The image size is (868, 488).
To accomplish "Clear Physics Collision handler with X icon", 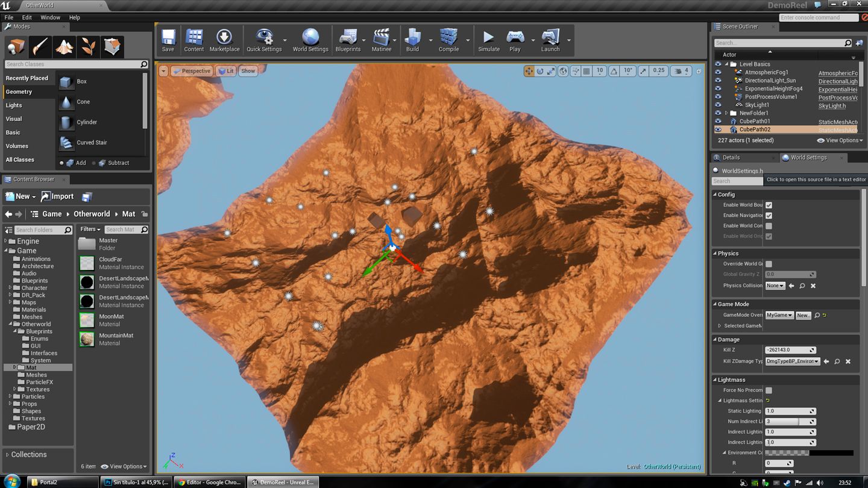I will [813, 286].
